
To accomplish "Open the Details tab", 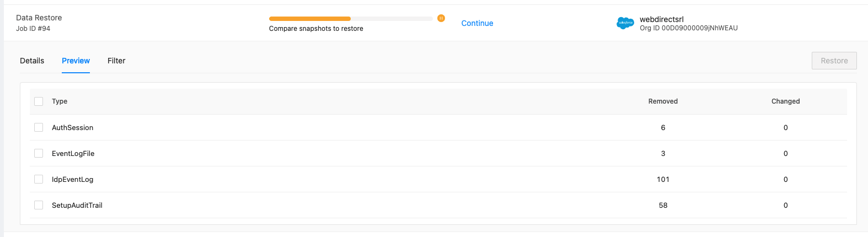I will 32,61.
